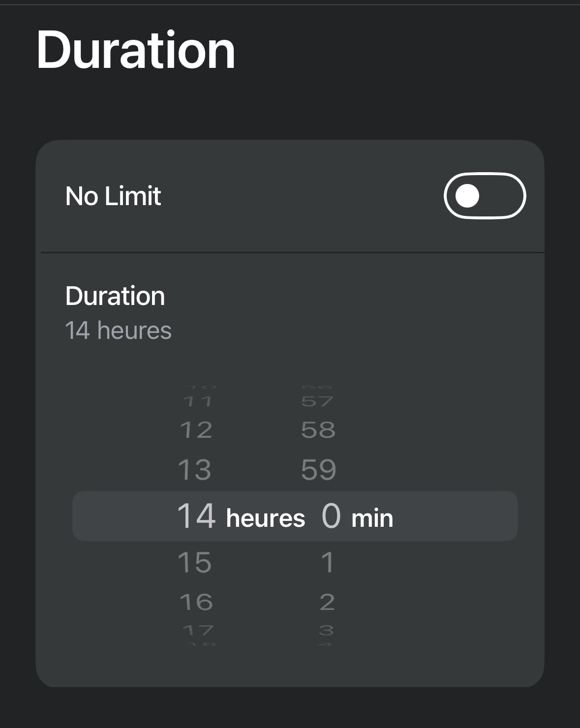
Task: Select 11 in the hours wheel
Action: [x=197, y=402]
